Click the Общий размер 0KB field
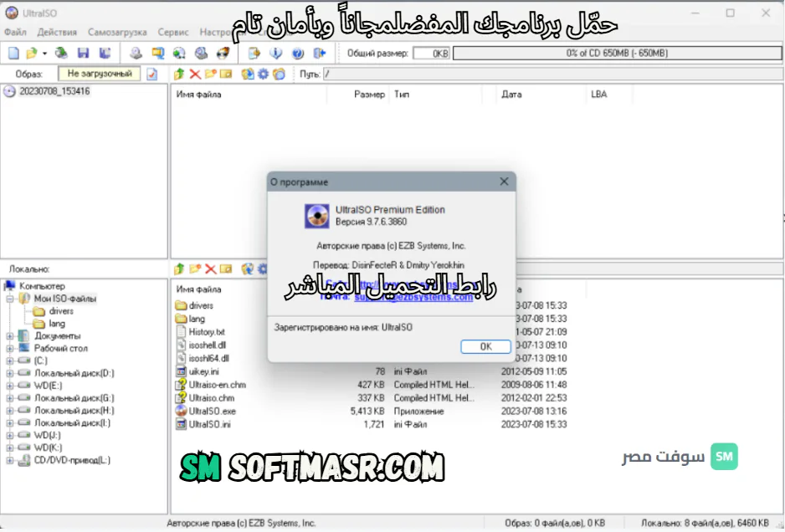Screen dimensions: 785x532 [x=431, y=53]
